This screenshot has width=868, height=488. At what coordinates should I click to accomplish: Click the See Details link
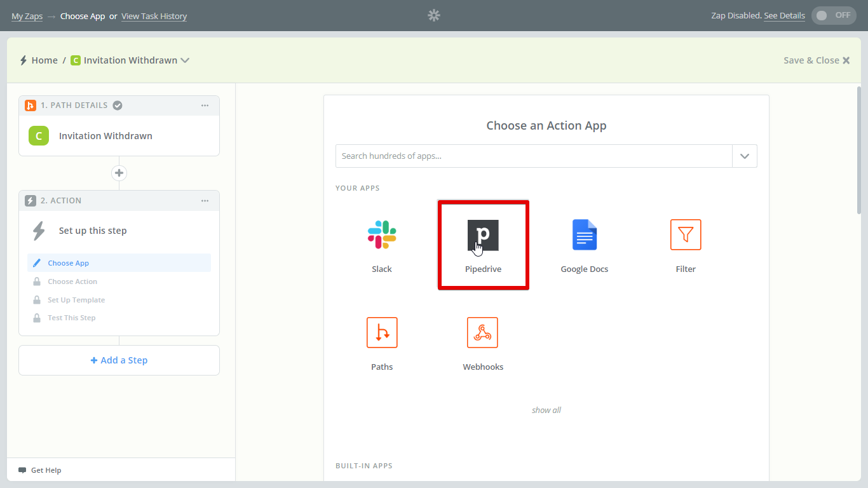click(x=784, y=15)
